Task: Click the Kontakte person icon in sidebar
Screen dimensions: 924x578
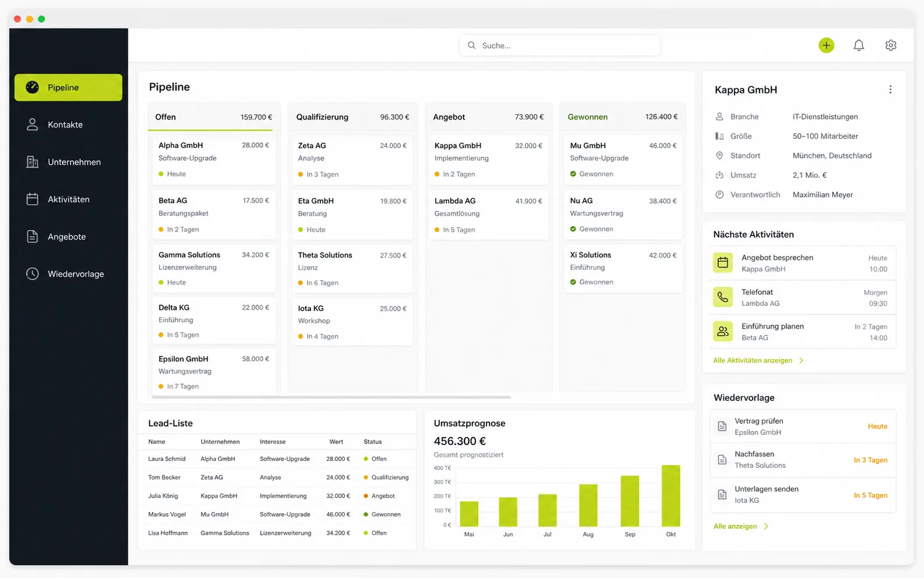Action: click(x=33, y=125)
